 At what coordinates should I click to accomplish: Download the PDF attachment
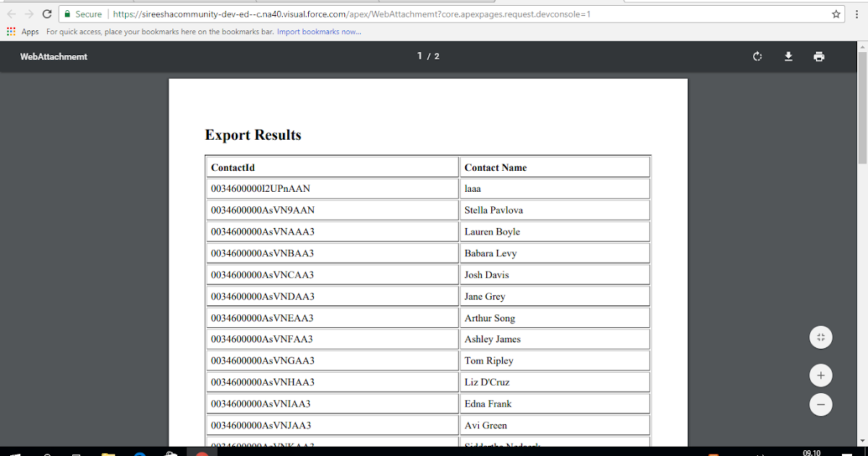(x=788, y=56)
